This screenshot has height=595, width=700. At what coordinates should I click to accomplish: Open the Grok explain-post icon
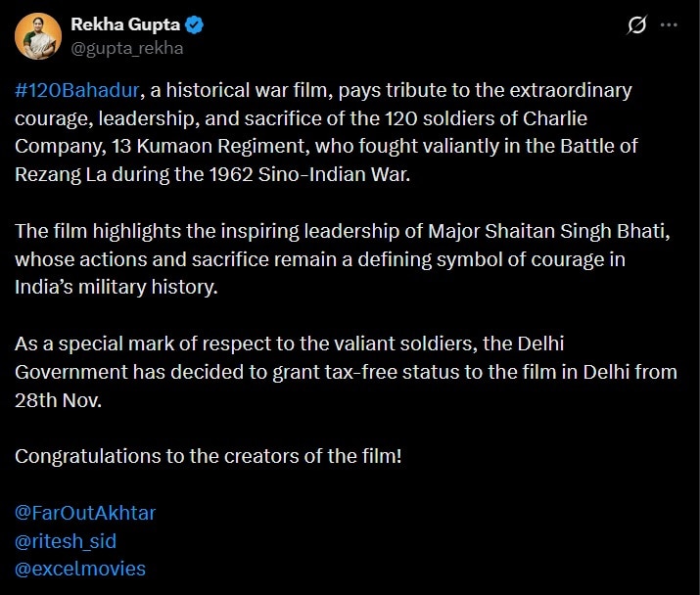637,25
